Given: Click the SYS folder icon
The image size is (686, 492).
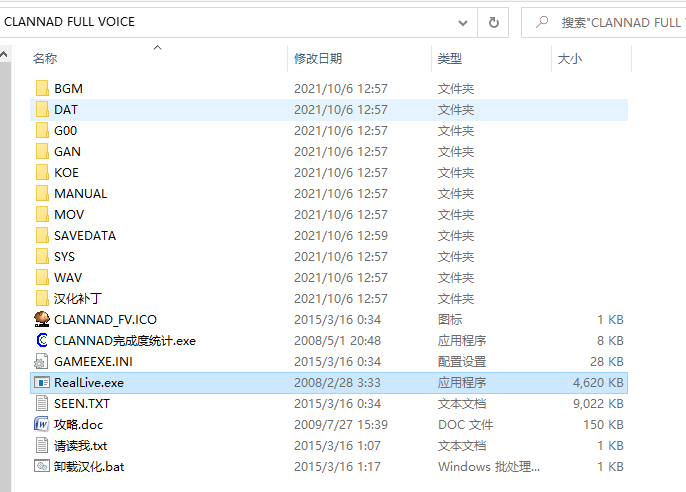Looking at the screenshot, I should tap(42, 256).
